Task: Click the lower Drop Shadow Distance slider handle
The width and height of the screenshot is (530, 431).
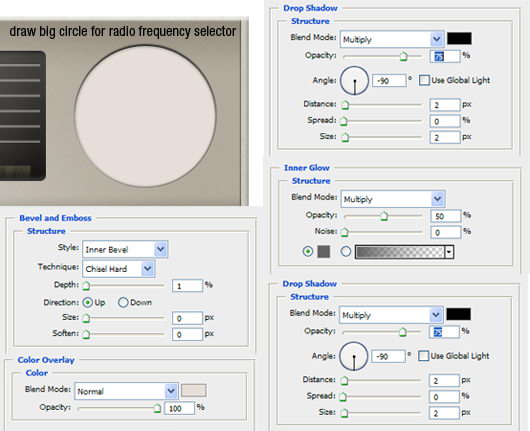Action: point(344,381)
